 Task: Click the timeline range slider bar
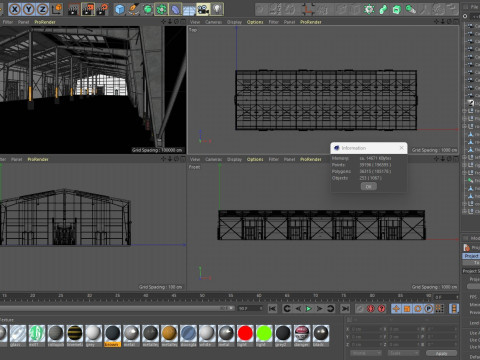pos(117,309)
